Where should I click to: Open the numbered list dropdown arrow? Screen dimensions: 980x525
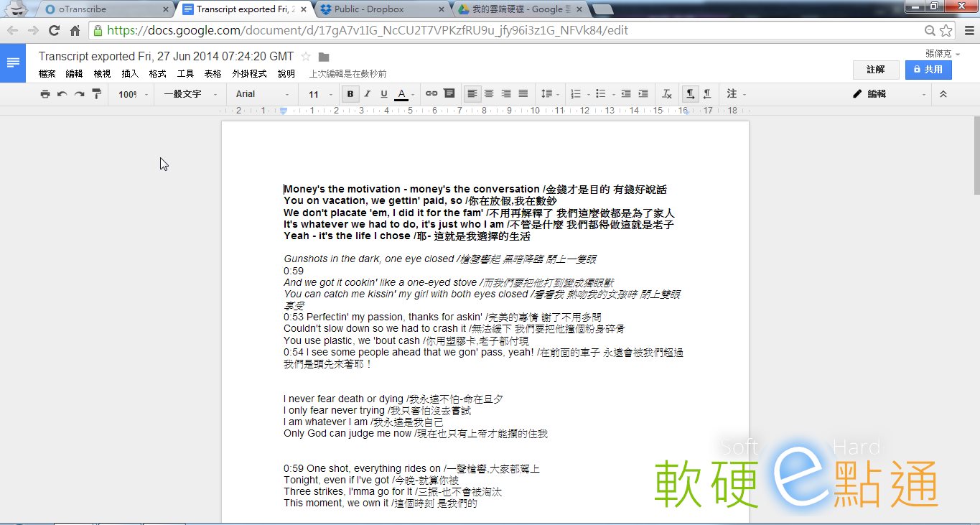588,94
